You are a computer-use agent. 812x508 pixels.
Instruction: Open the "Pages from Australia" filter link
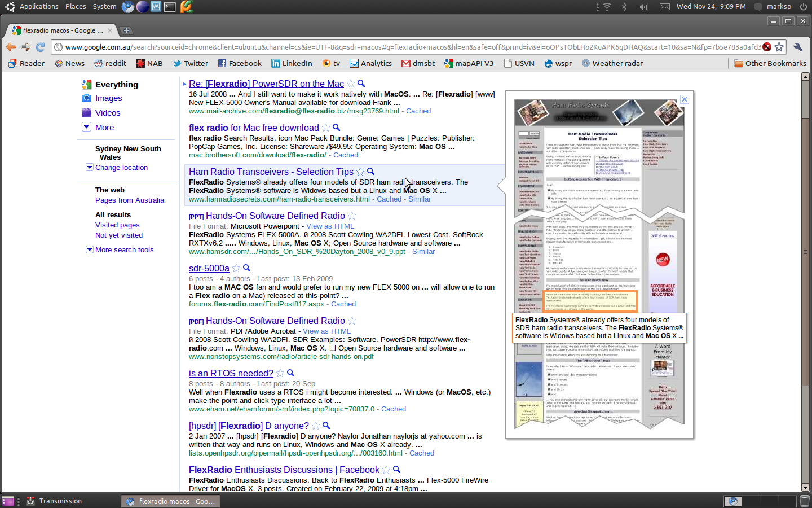click(x=129, y=200)
